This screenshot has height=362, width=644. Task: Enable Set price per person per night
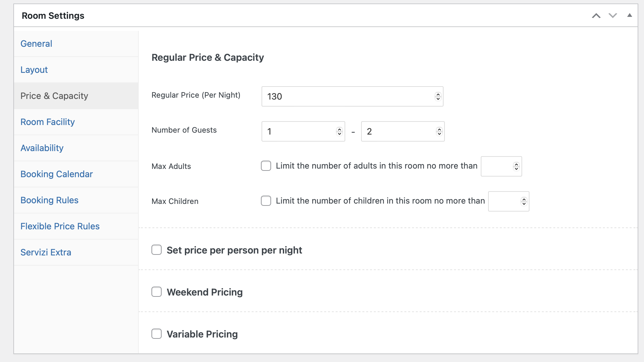[x=157, y=250]
